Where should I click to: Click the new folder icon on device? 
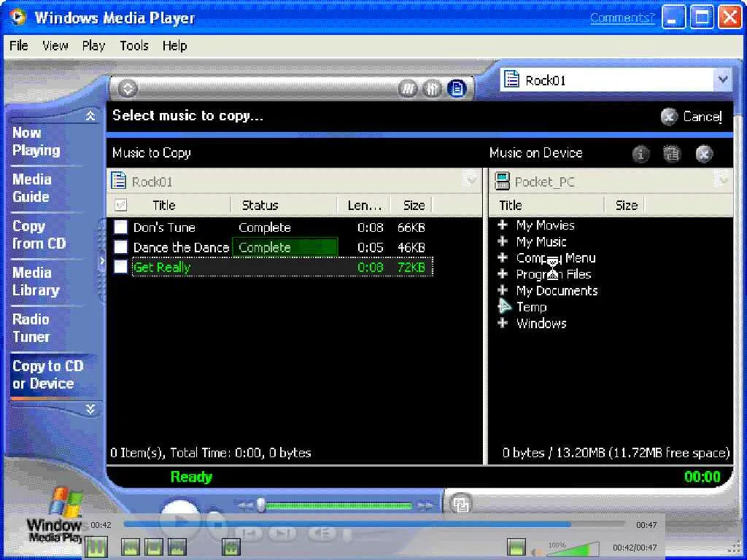coord(672,154)
